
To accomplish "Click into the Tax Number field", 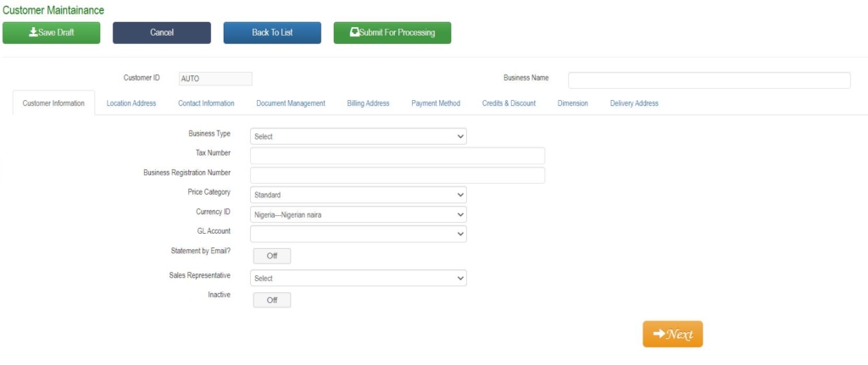I will (398, 156).
